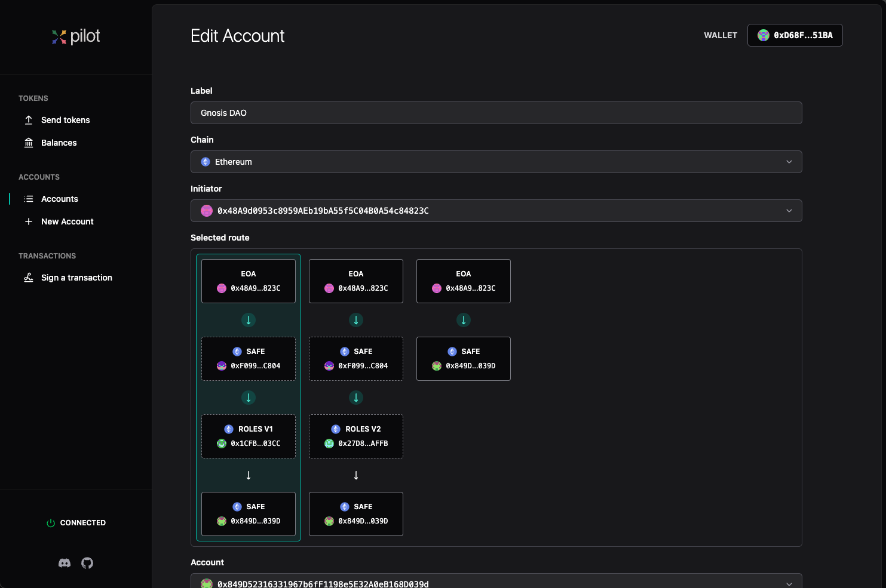
Task: Open the Discord link icon
Action: point(65,563)
